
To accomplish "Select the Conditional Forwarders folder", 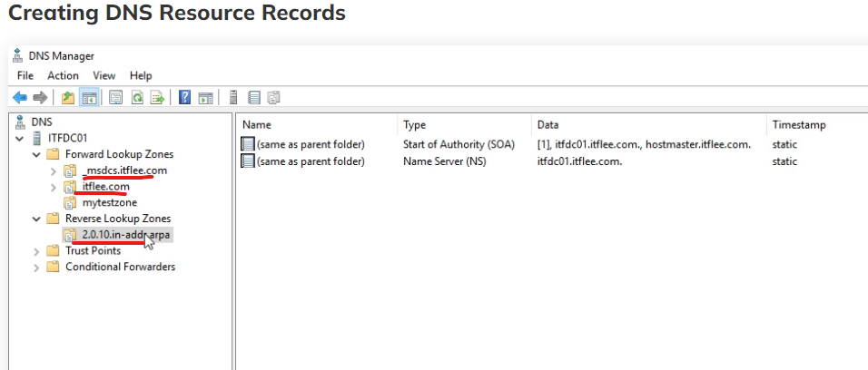I will click(x=120, y=267).
